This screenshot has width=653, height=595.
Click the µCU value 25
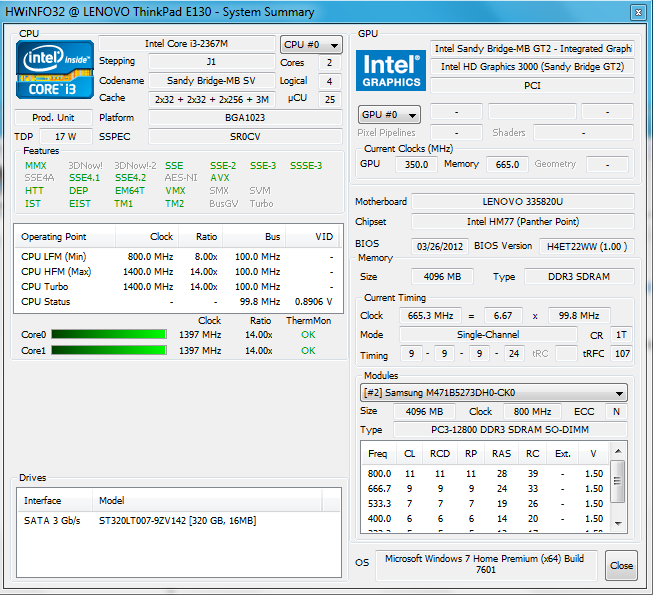click(x=330, y=99)
